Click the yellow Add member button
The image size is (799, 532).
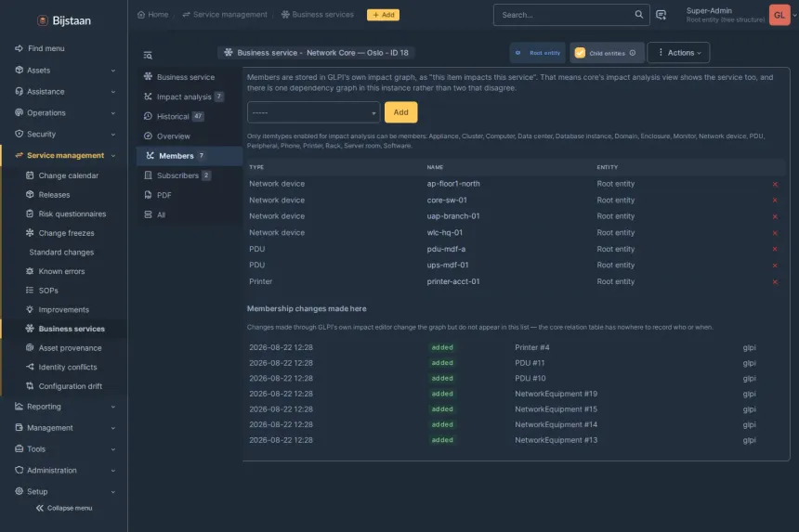coord(400,112)
